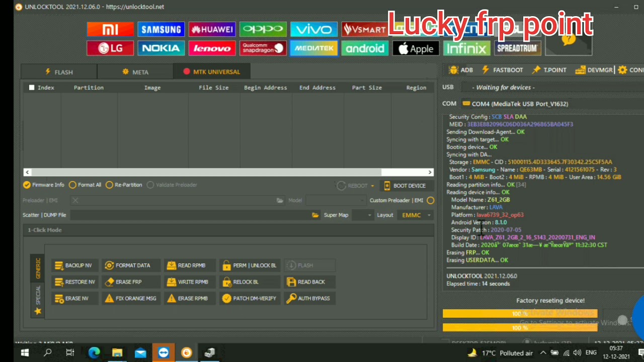Click BOOT DEVICE button
The width and height of the screenshot is (644, 362).
click(x=407, y=186)
